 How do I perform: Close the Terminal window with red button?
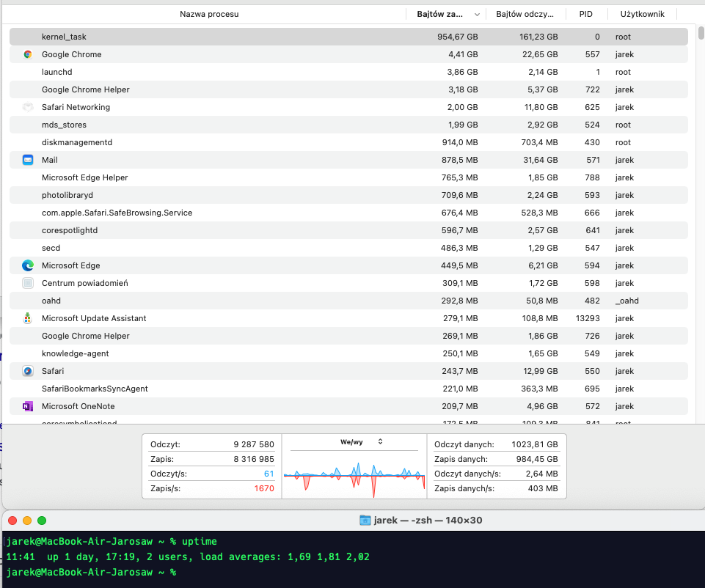coord(12,520)
